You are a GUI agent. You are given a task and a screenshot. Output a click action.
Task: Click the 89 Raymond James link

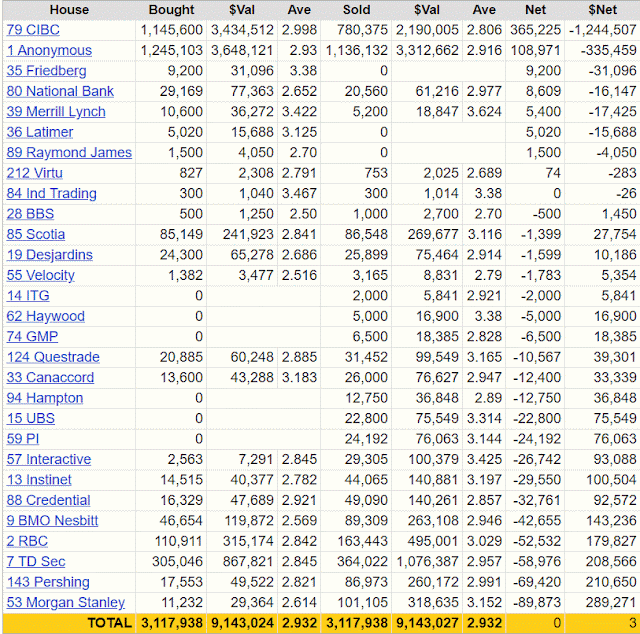click(x=69, y=152)
